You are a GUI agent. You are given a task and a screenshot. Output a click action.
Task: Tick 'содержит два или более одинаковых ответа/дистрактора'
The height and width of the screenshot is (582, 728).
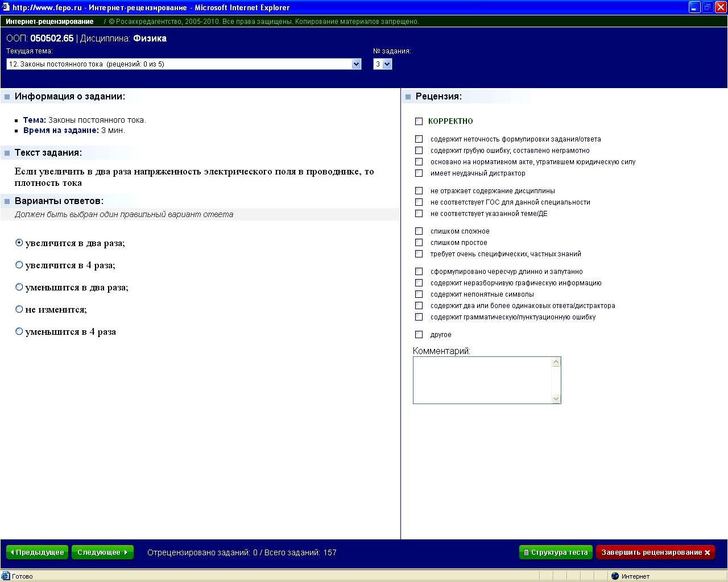coord(419,305)
